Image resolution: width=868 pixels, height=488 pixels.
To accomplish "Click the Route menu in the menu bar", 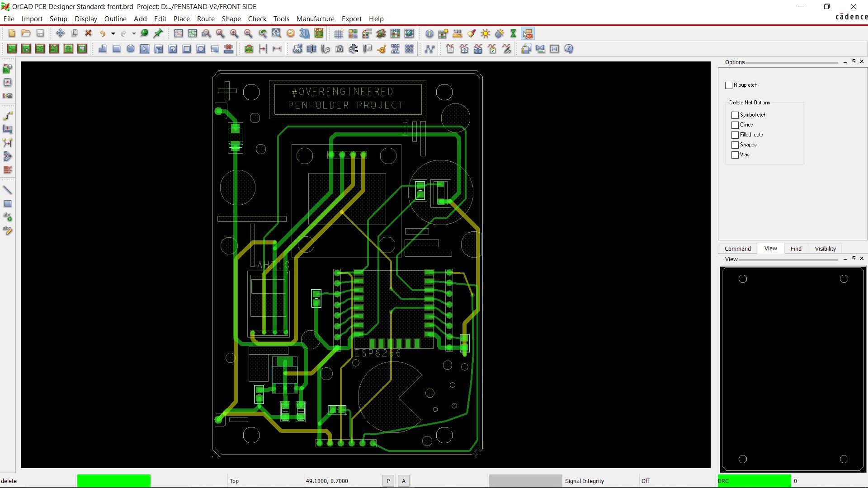I will [x=206, y=19].
